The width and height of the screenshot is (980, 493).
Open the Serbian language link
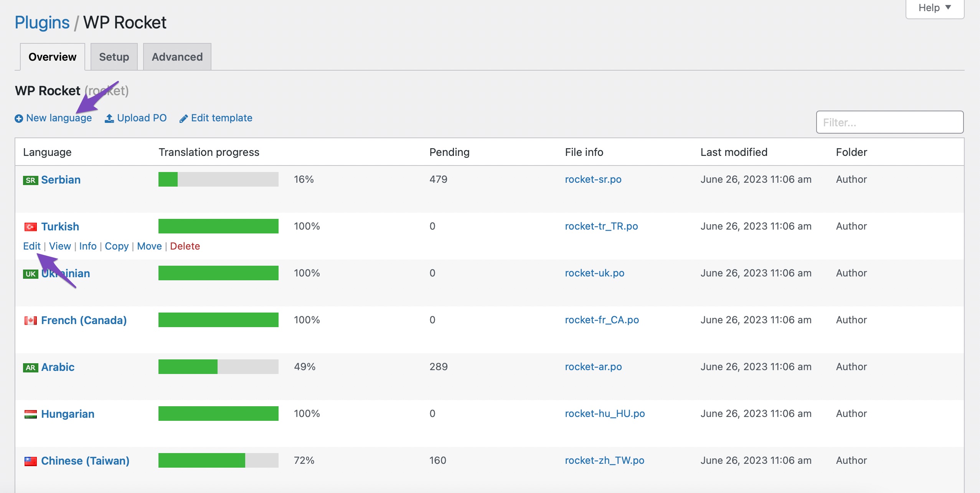coord(61,180)
